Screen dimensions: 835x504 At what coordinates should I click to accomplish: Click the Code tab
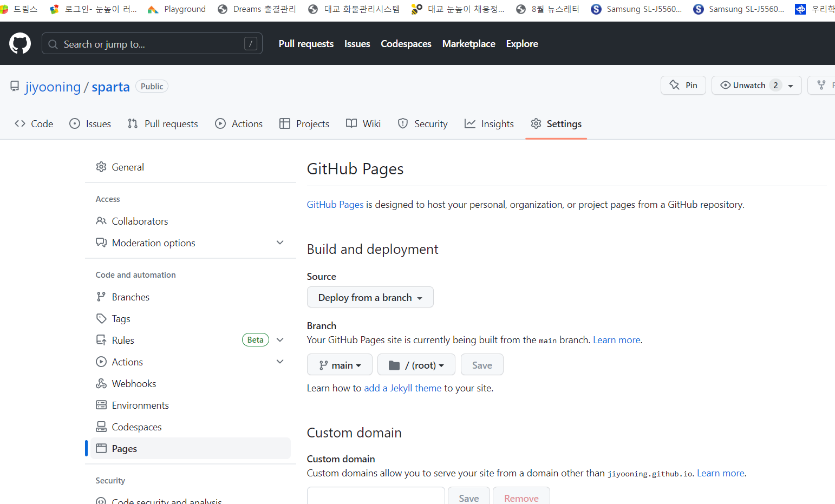(34, 124)
